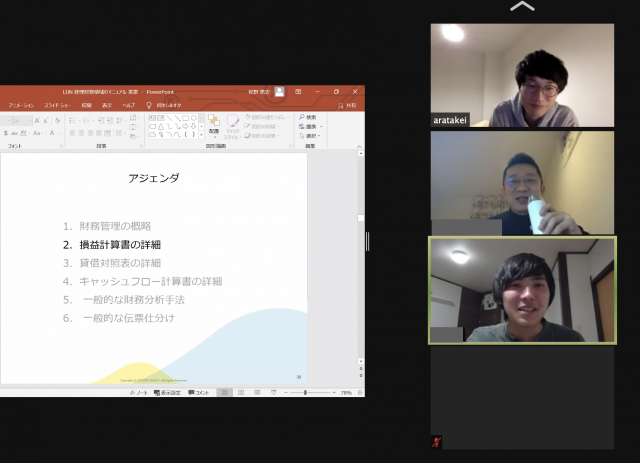Select straight line shape in gallery

169,118
